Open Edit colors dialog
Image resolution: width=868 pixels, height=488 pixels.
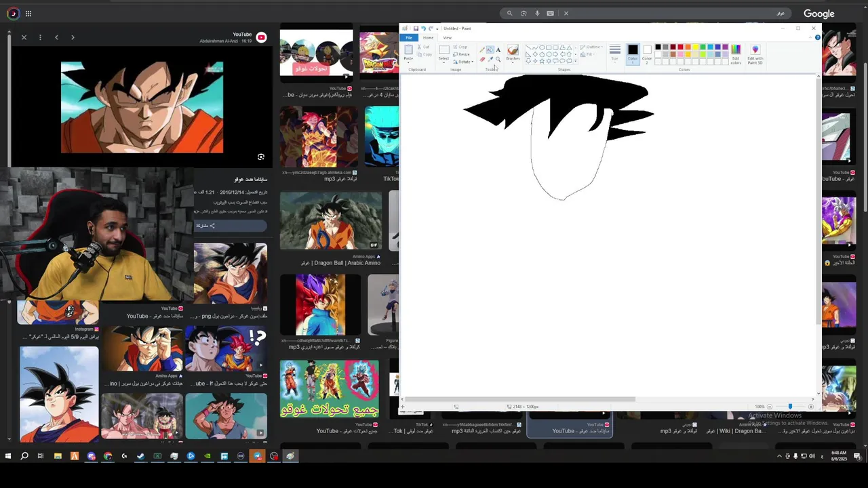coord(736,53)
